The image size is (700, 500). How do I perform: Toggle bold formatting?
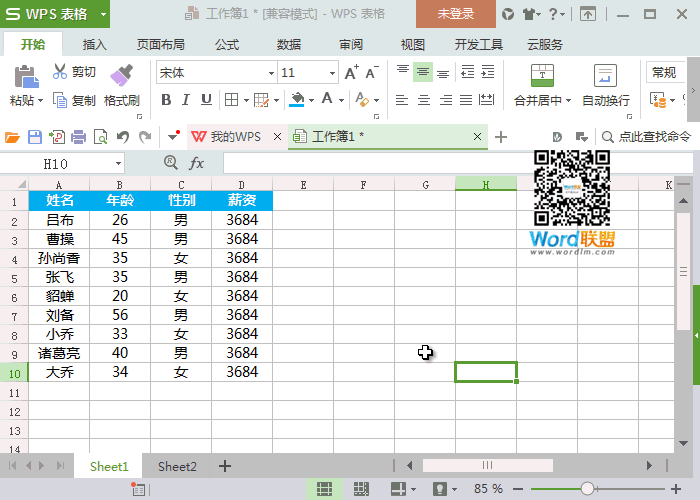[166, 100]
